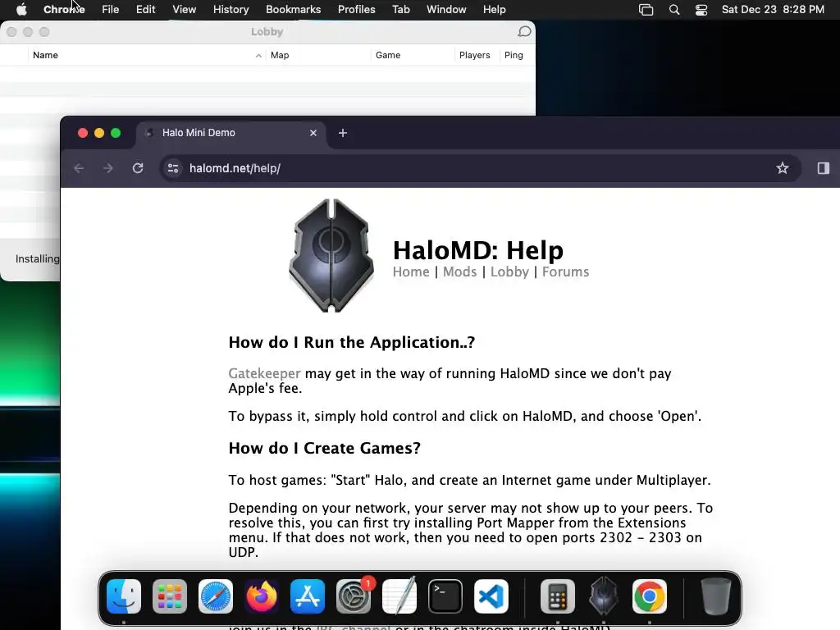This screenshot has width=840, height=630.
Task: Open the Bookmarks menu
Action: coord(293,9)
